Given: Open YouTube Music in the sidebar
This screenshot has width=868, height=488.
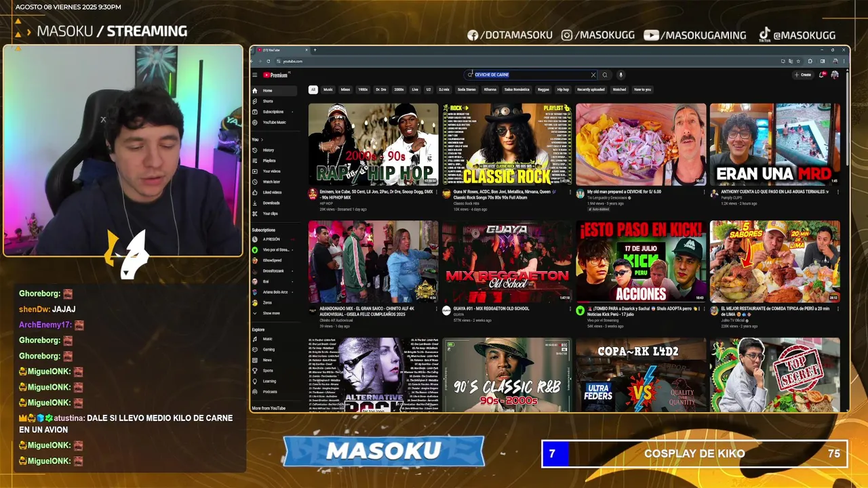Looking at the screenshot, I should [x=274, y=123].
